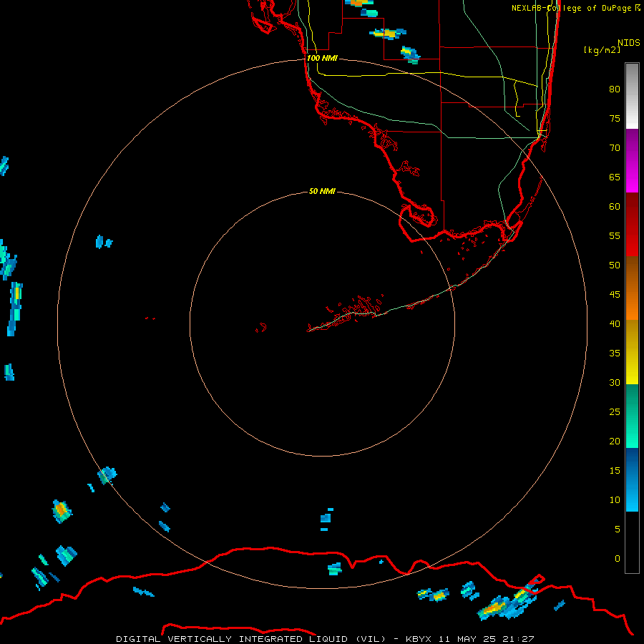Select the white-gray segment of the color scale
This screenshot has width=644, height=644.
632,96
